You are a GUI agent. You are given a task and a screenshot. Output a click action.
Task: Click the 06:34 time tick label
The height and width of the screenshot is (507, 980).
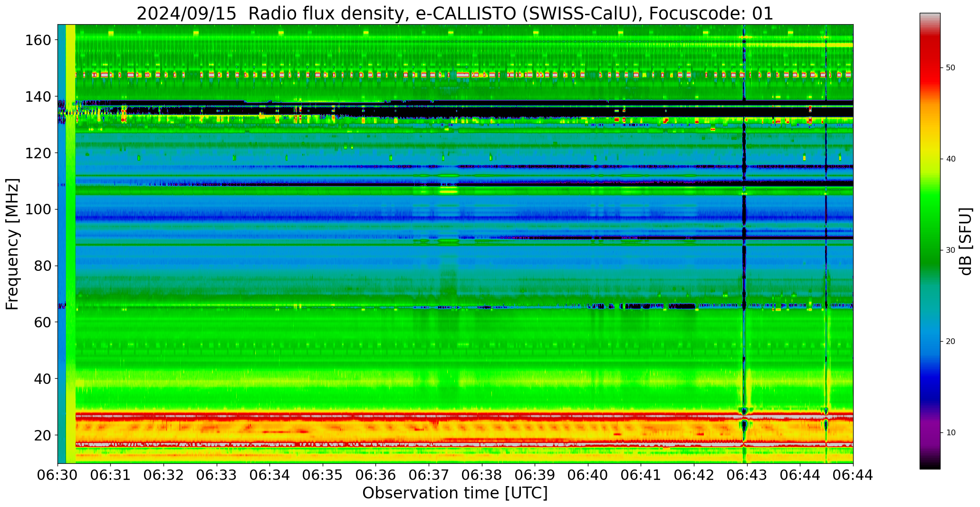270,475
